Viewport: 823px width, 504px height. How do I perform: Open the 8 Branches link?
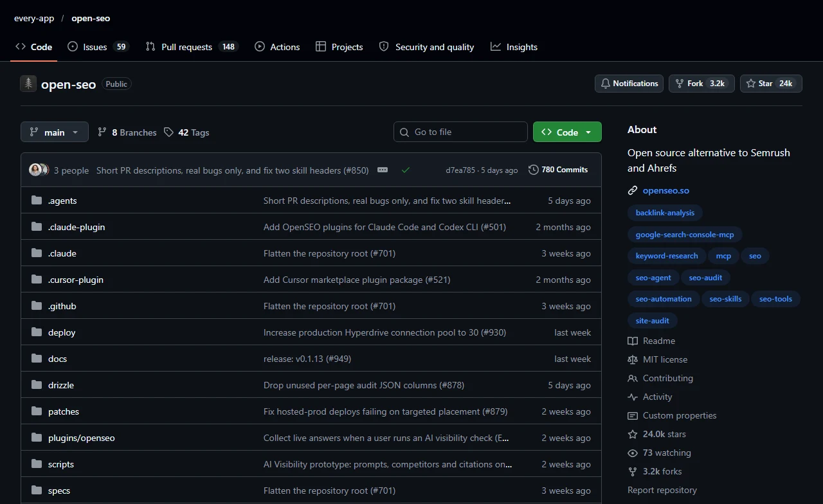click(x=127, y=132)
